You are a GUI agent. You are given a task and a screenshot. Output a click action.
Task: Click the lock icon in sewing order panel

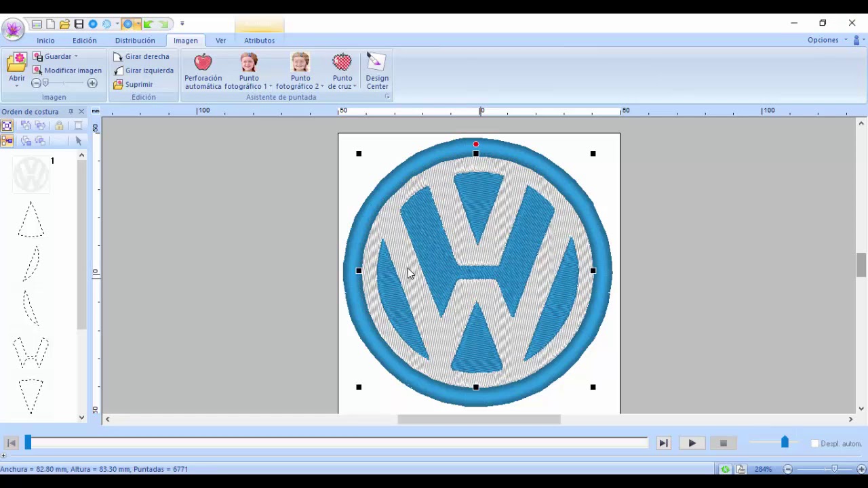59,125
